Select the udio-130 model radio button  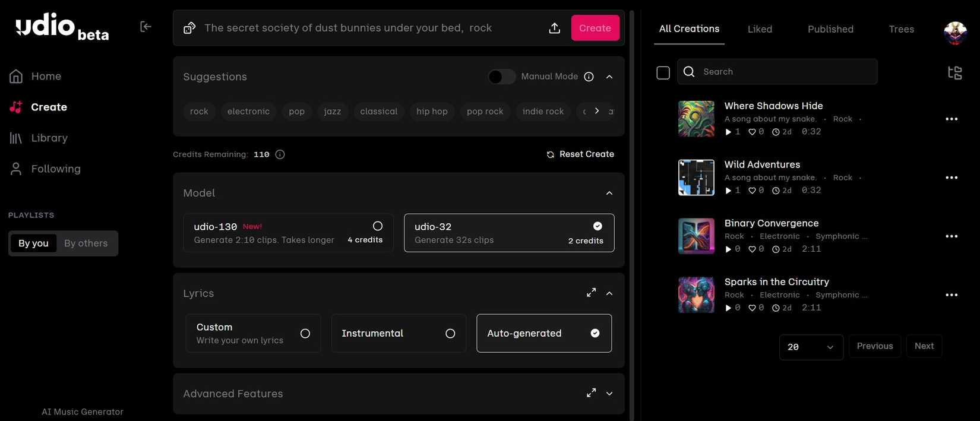click(378, 226)
